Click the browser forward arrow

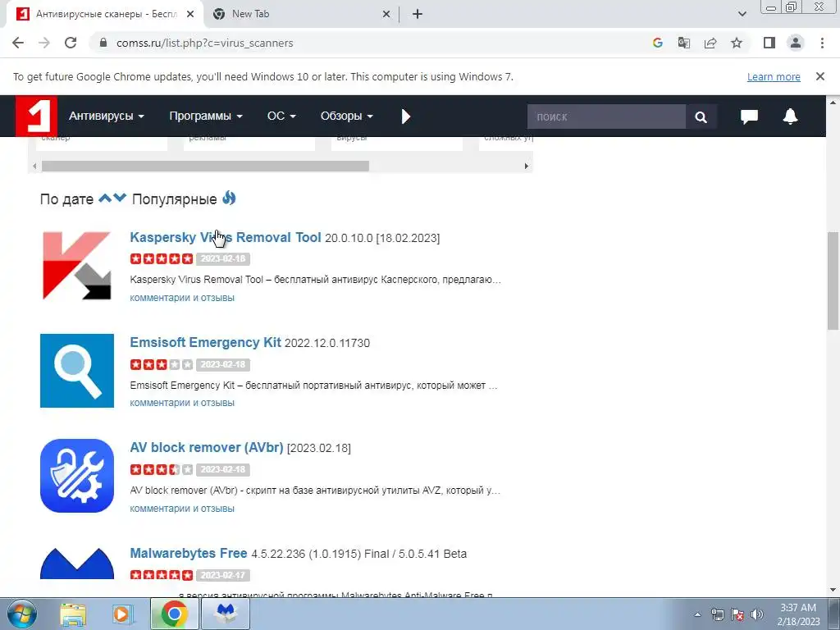[44, 43]
